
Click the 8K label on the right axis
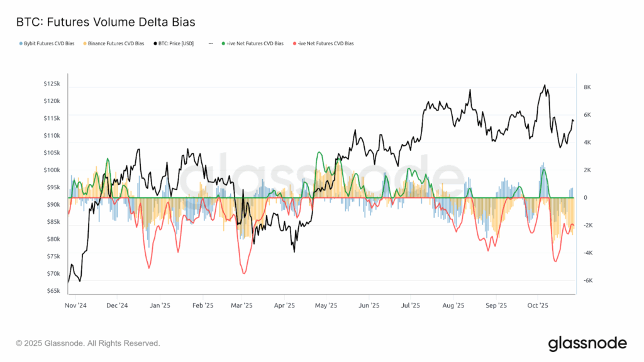coord(588,87)
